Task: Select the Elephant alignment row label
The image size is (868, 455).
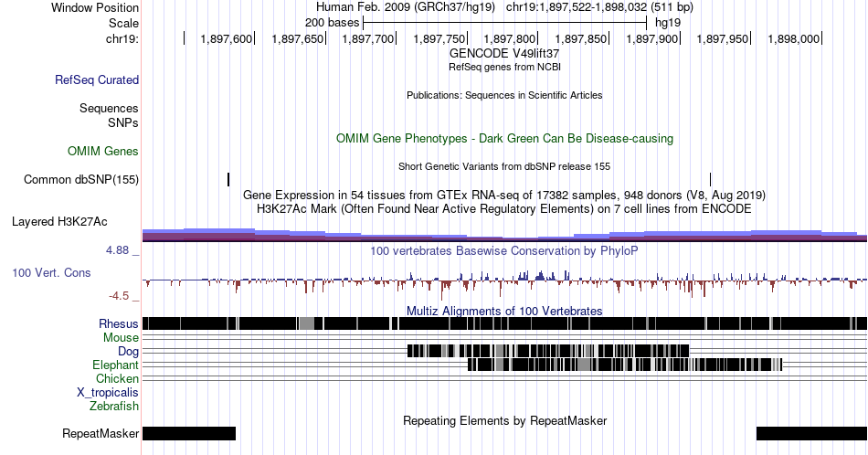Action: pyautogui.click(x=115, y=365)
